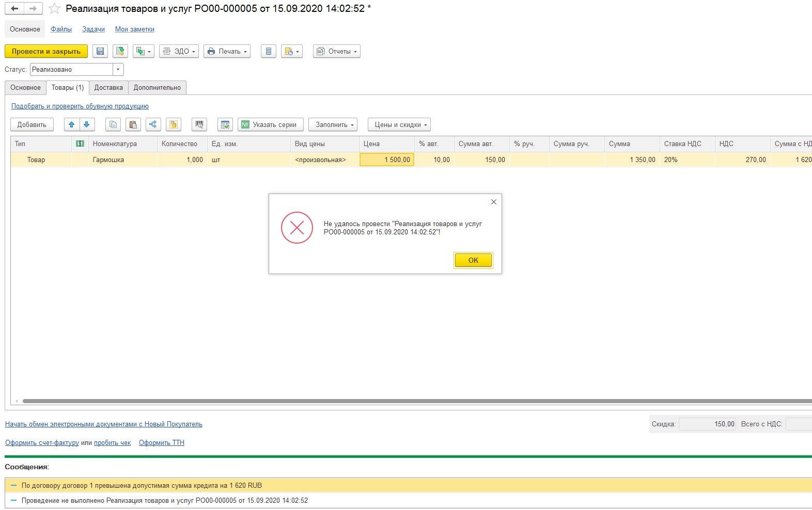
Task: Click the copy rows icon
Action: 113,124
